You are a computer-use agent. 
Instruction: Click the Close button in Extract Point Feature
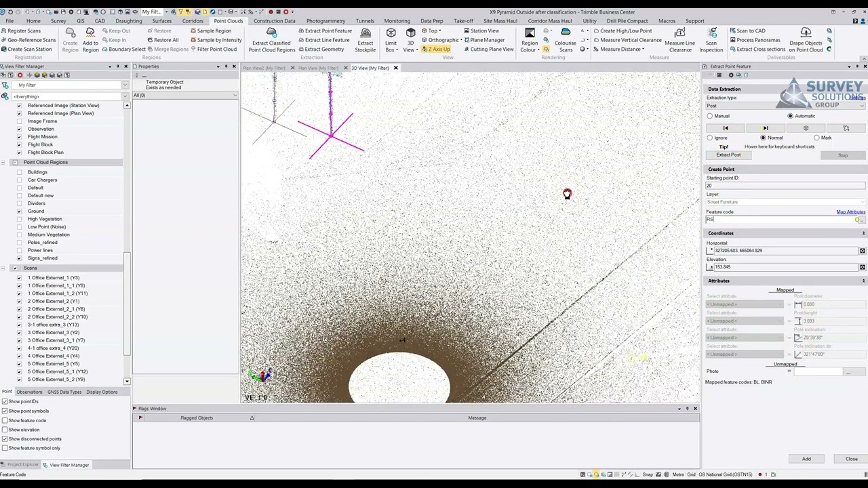(x=851, y=459)
